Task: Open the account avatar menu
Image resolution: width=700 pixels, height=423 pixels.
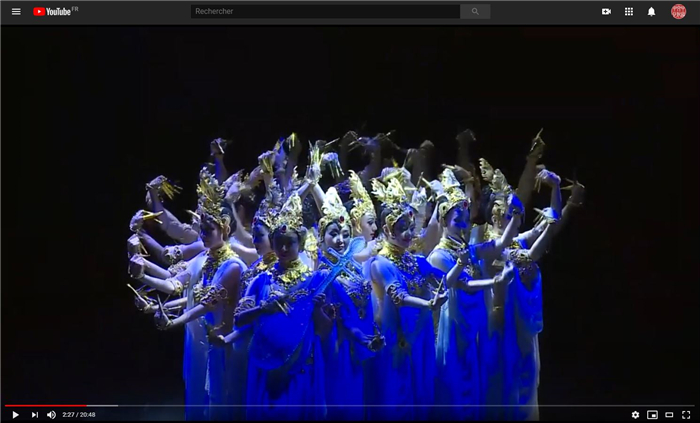Action: click(678, 12)
